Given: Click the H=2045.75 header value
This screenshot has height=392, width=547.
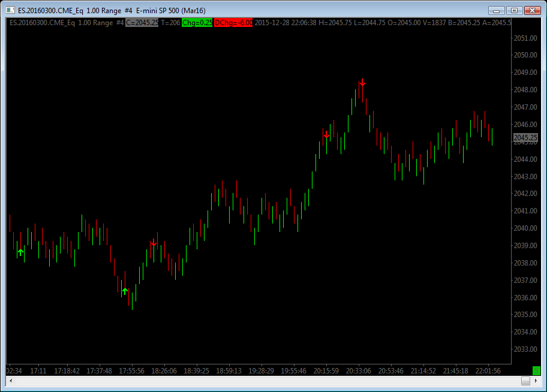Looking at the screenshot, I should coord(335,23).
